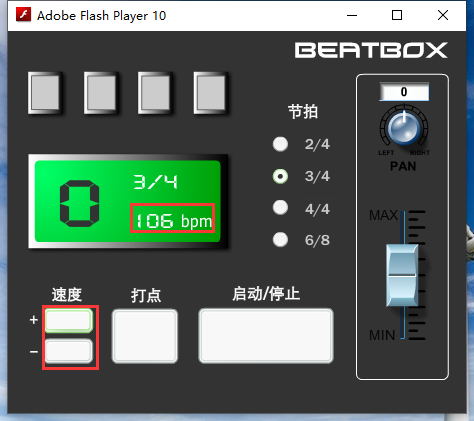Click the 启动/停止 start/stop button
This screenshot has height=421, width=474.
coord(266,336)
